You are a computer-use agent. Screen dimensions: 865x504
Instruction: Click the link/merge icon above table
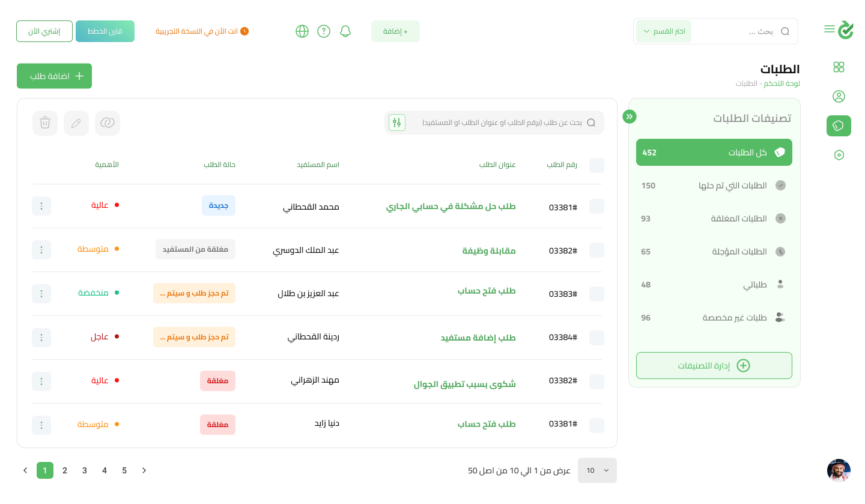point(108,123)
